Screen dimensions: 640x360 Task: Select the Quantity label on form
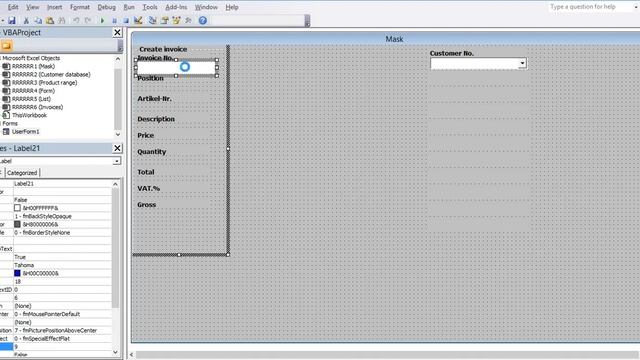coord(152,152)
